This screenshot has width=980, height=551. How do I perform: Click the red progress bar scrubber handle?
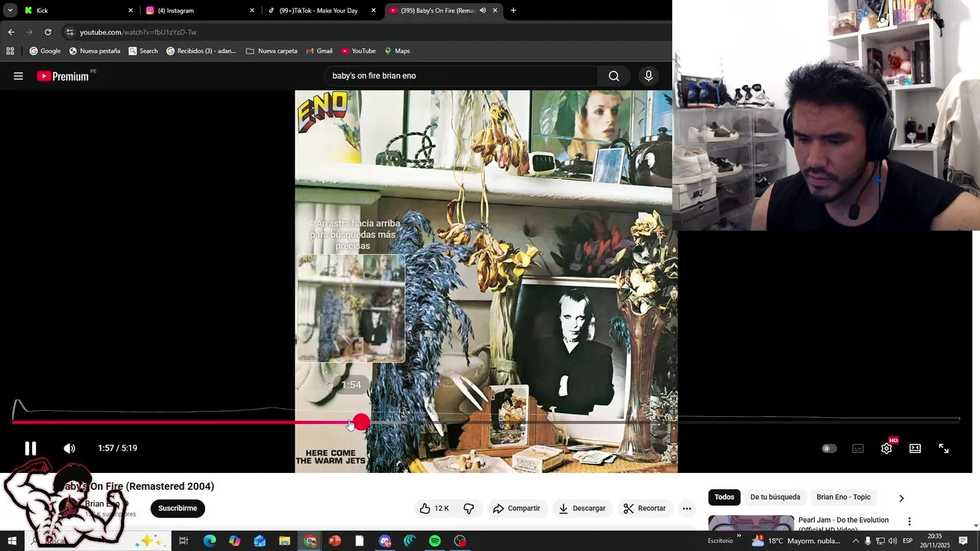[x=361, y=422]
